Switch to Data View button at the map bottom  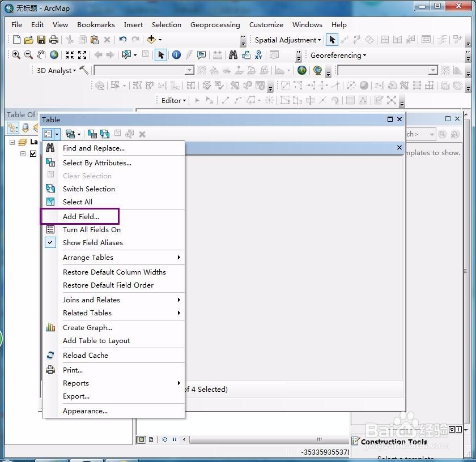(x=142, y=439)
